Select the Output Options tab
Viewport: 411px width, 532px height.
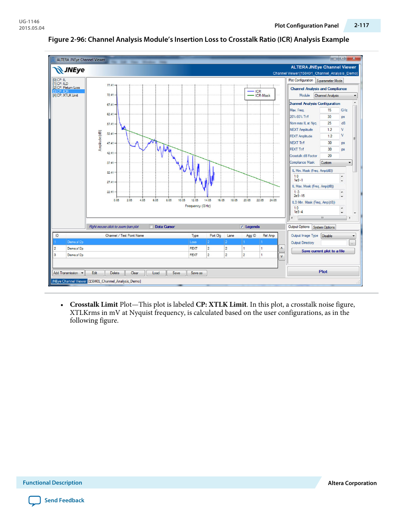299,227
